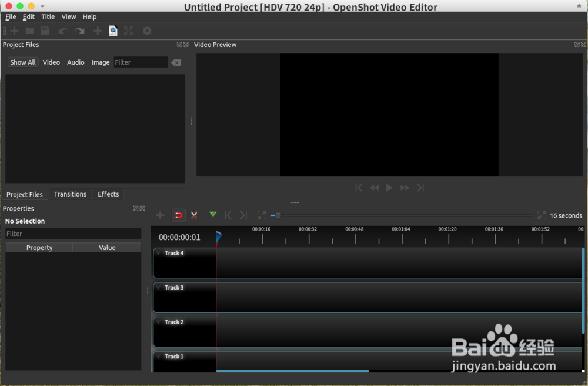
Task: Filter project files by Audio
Action: click(76, 62)
